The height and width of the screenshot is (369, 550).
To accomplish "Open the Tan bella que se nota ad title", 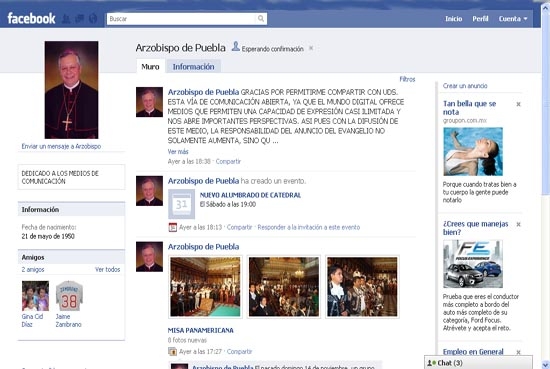I will point(469,108).
